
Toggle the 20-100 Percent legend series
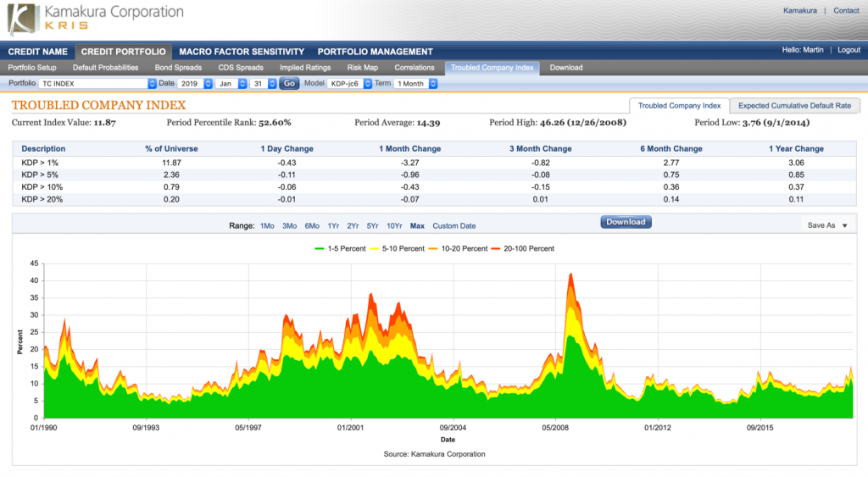click(522, 248)
